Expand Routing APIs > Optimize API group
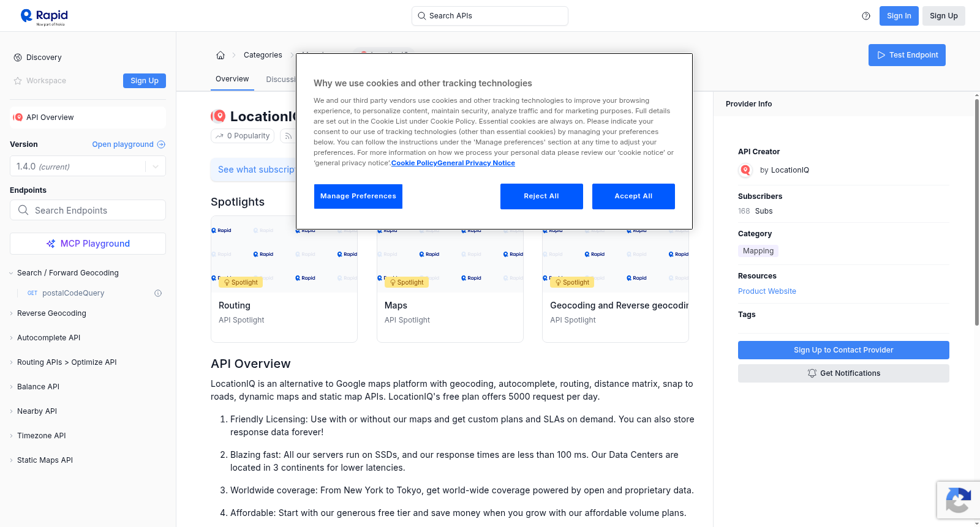The image size is (980, 527). (x=67, y=362)
